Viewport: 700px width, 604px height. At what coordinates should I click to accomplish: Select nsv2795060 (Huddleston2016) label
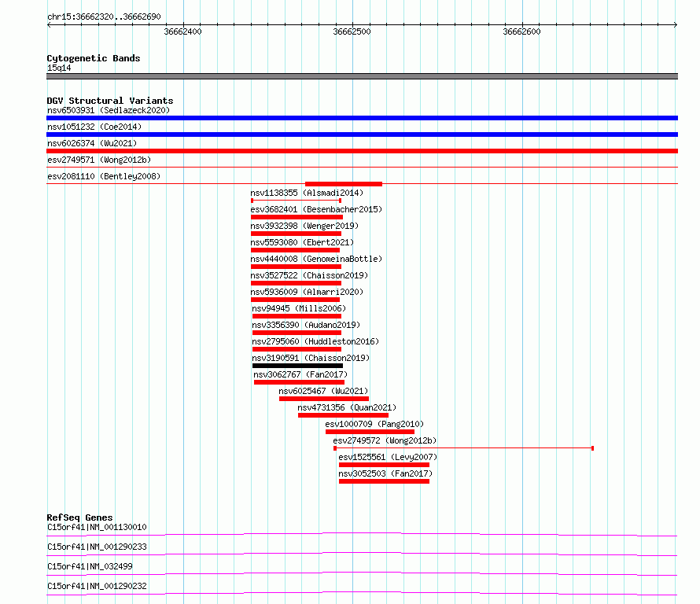pyautogui.click(x=315, y=341)
